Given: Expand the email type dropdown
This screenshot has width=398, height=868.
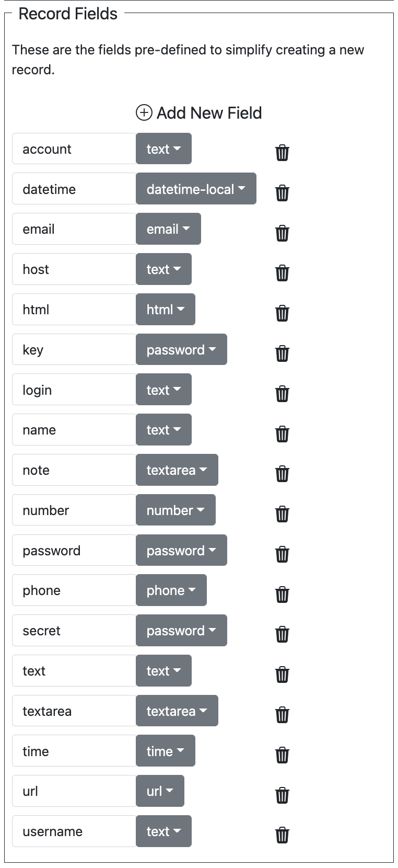Looking at the screenshot, I should pos(168,229).
